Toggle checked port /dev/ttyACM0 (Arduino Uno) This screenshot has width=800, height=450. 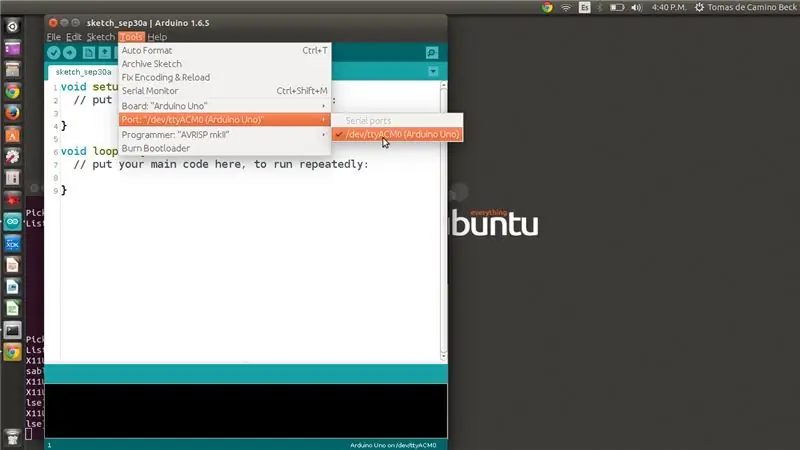click(x=397, y=134)
